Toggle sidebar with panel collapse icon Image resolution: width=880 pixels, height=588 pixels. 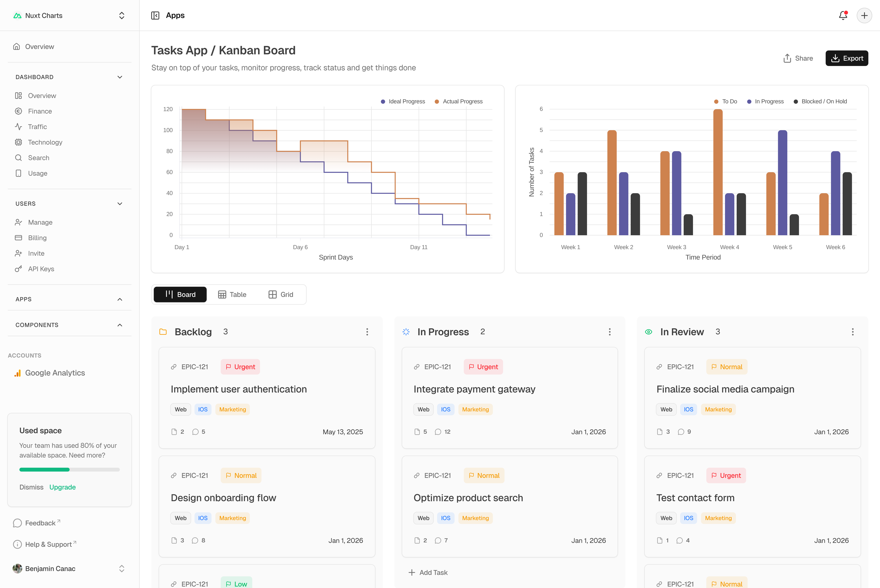[155, 15]
